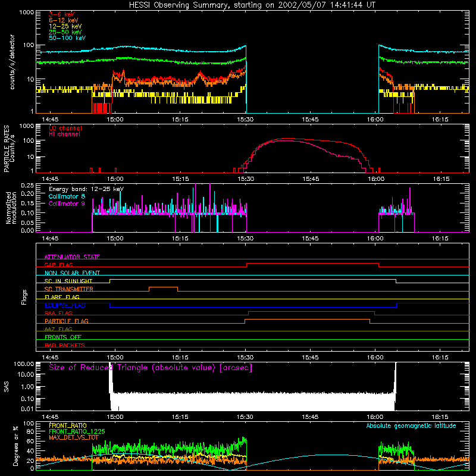Click the SAS axis label

[x=7, y=387]
